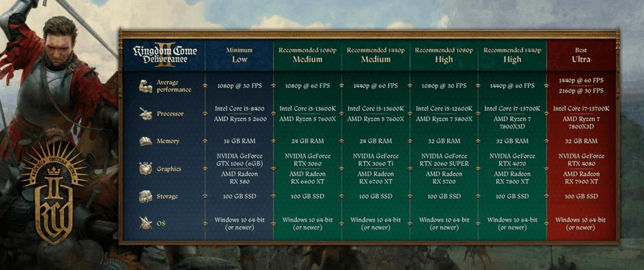Click the Graphics shield icon

point(146,169)
